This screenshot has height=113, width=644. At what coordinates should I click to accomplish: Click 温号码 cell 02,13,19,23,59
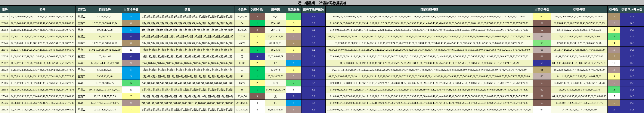[275, 36]
